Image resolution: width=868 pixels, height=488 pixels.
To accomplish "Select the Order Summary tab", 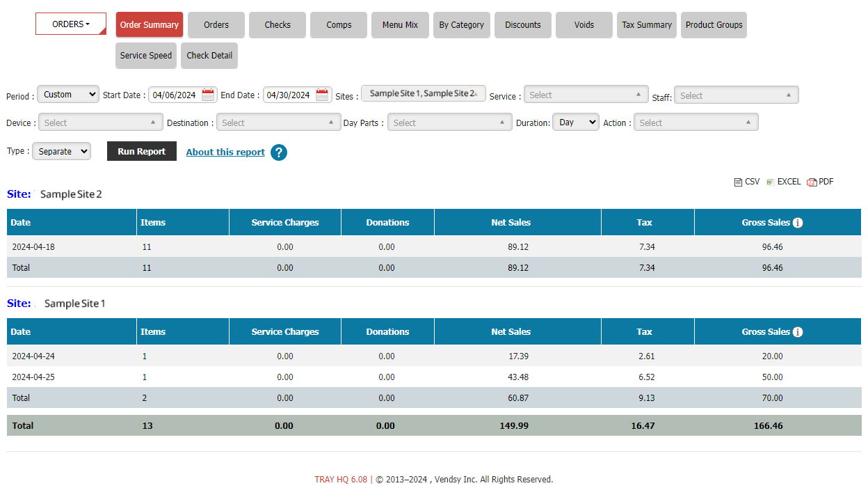I will point(150,25).
